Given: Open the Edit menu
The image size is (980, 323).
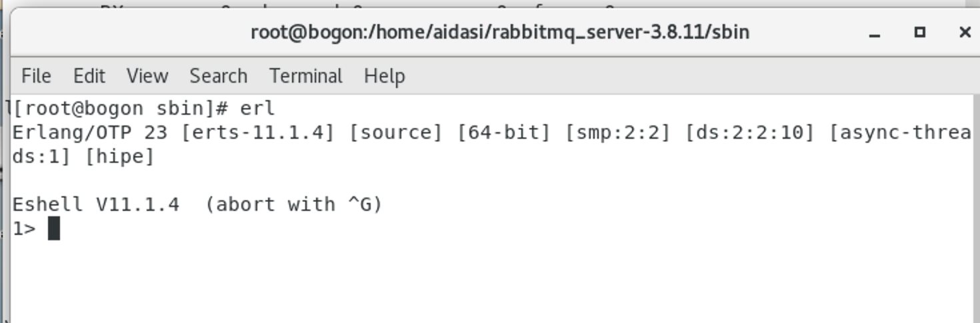Looking at the screenshot, I should point(89,76).
